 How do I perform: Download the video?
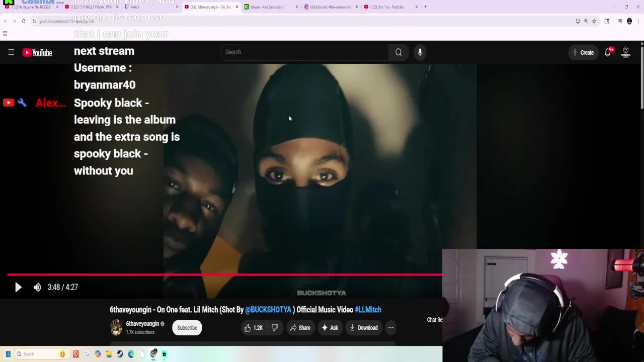[363, 328]
